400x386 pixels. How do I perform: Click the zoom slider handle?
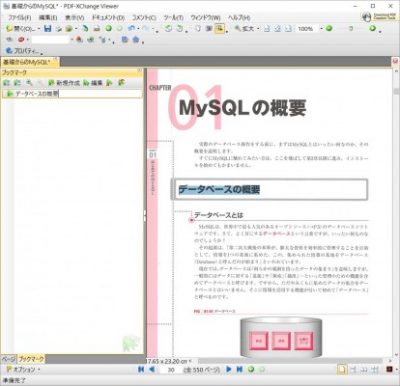click(x=351, y=29)
